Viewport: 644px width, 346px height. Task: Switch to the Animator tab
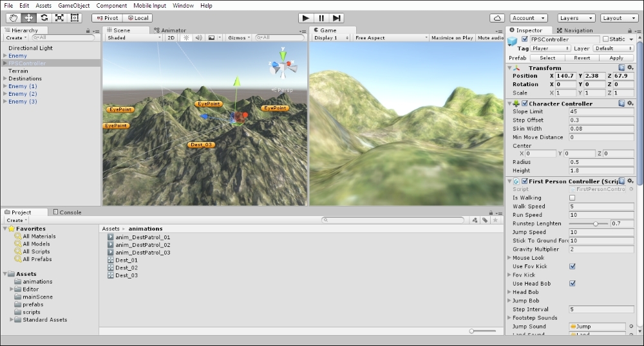(170, 30)
